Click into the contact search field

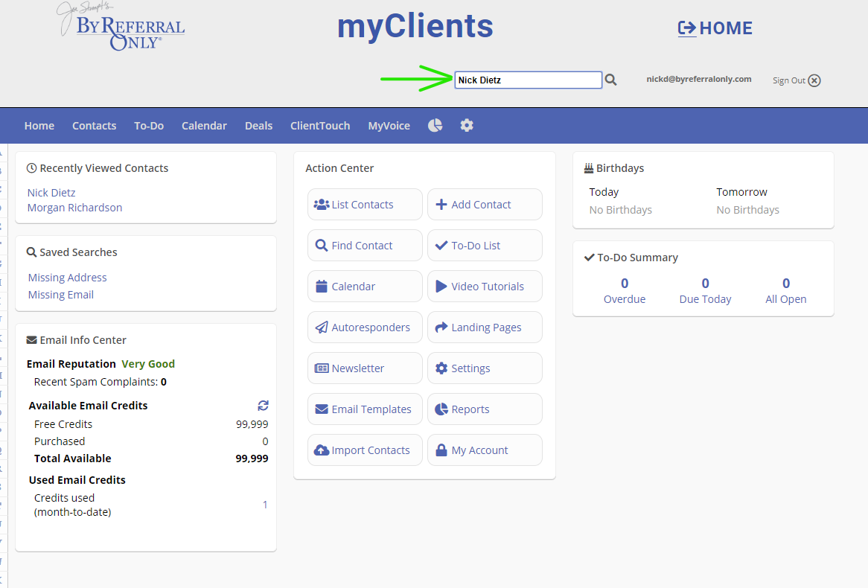[x=528, y=80]
